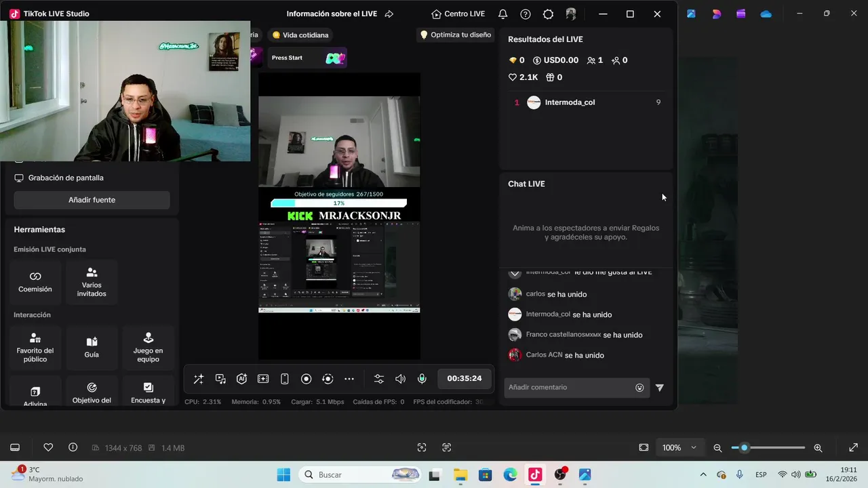The width and height of the screenshot is (868, 488).
Task: Open the Encuesta y tool
Action: click(149, 392)
